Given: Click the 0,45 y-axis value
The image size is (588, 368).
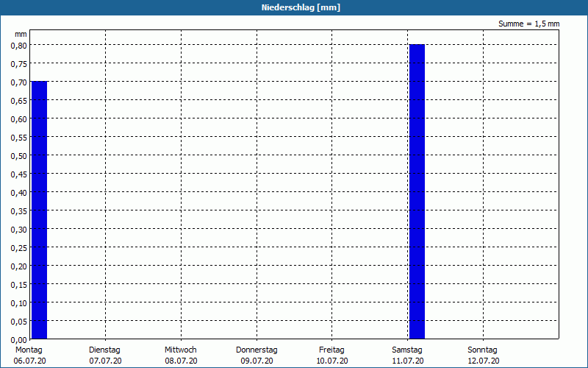Looking at the screenshot, I should coord(19,174).
